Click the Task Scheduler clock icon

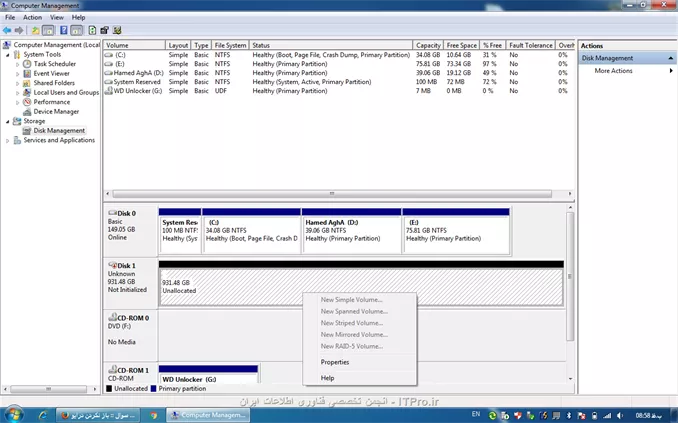27,64
